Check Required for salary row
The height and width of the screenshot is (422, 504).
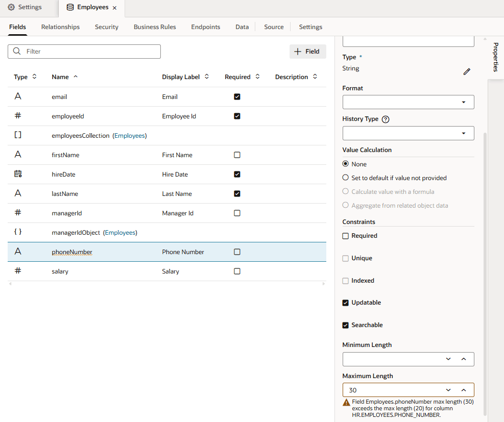237,271
